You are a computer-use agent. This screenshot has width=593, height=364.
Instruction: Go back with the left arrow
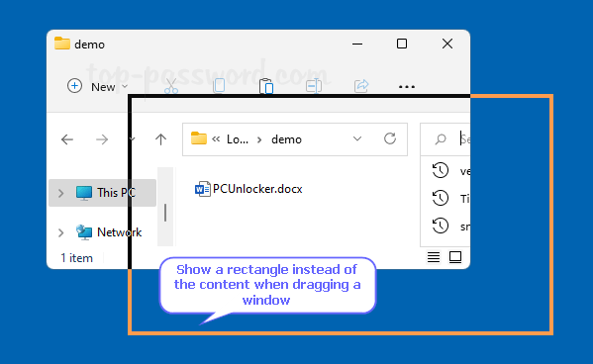coord(67,139)
